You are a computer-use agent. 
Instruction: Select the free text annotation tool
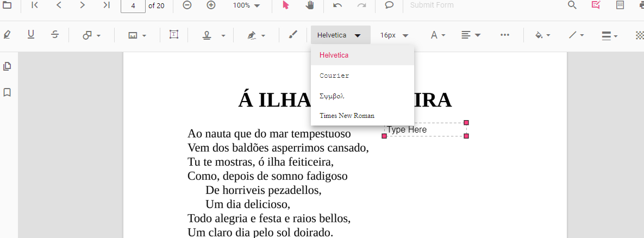point(174,34)
